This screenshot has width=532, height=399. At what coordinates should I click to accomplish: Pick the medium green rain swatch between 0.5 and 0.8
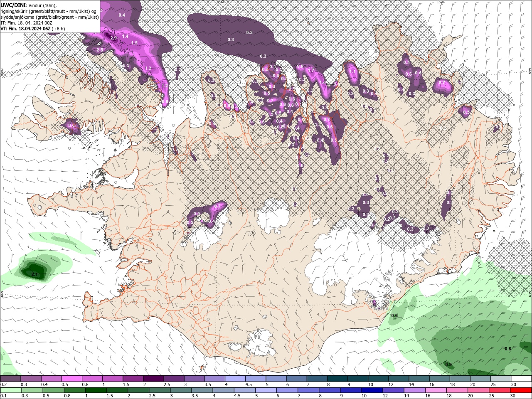click(x=53, y=390)
